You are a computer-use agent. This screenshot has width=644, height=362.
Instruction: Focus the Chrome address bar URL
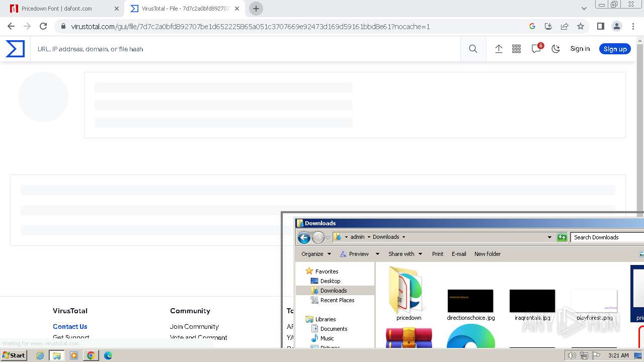click(x=250, y=27)
